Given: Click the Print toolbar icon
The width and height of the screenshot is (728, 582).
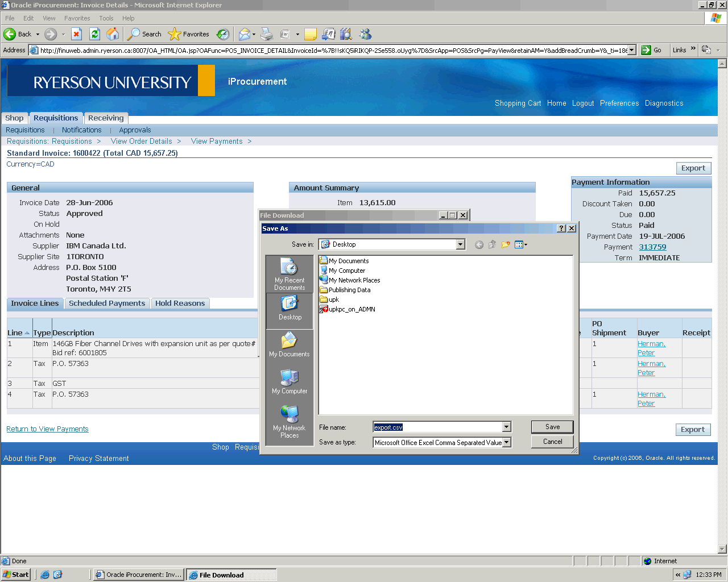Looking at the screenshot, I should pyautogui.click(x=267, y=34).
